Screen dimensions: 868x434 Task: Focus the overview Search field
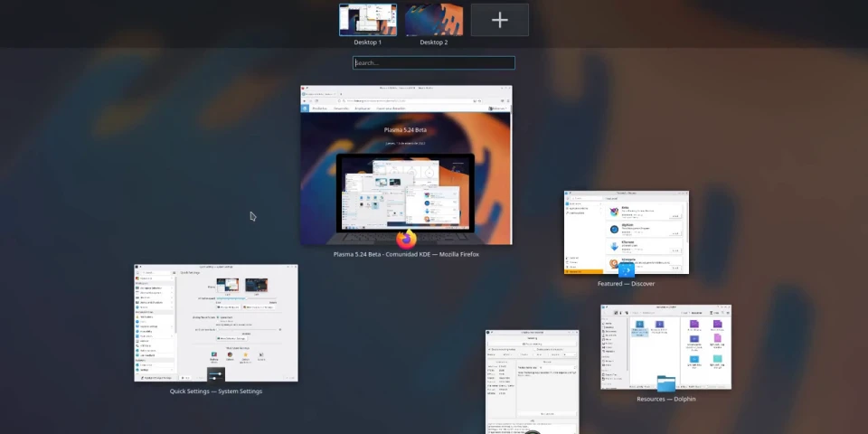pos(433,63)
